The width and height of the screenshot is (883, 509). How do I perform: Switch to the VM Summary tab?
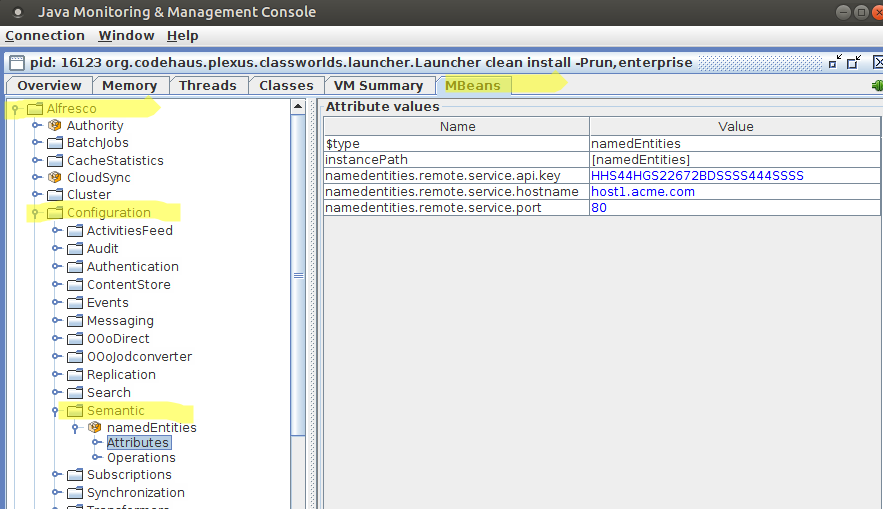pyautogui.click(x=378, y=86)
